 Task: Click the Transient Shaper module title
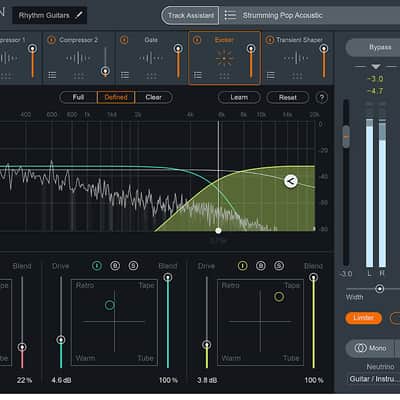(299, 40)
